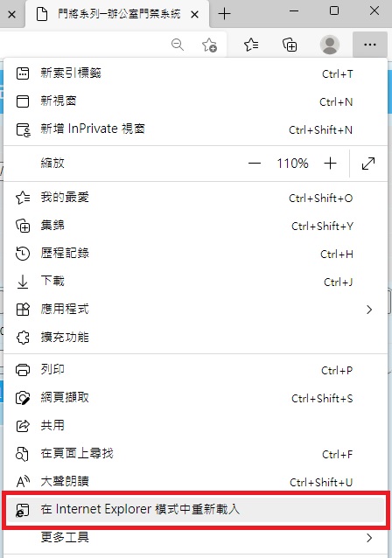Open the Collections toolbar icon
392x558 pixels.
coord(290,45)
